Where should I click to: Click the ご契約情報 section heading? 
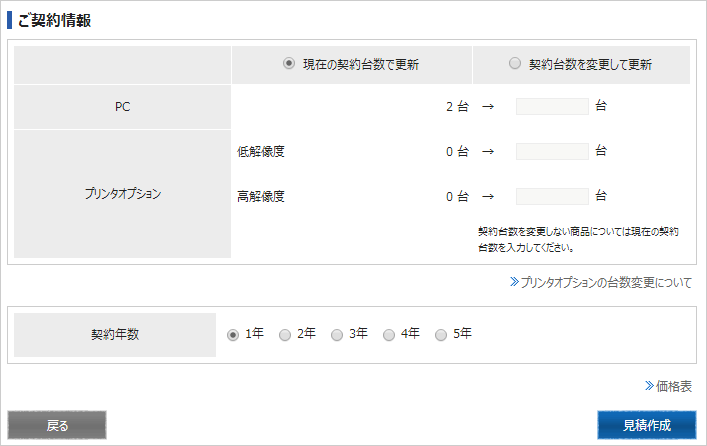55,20
